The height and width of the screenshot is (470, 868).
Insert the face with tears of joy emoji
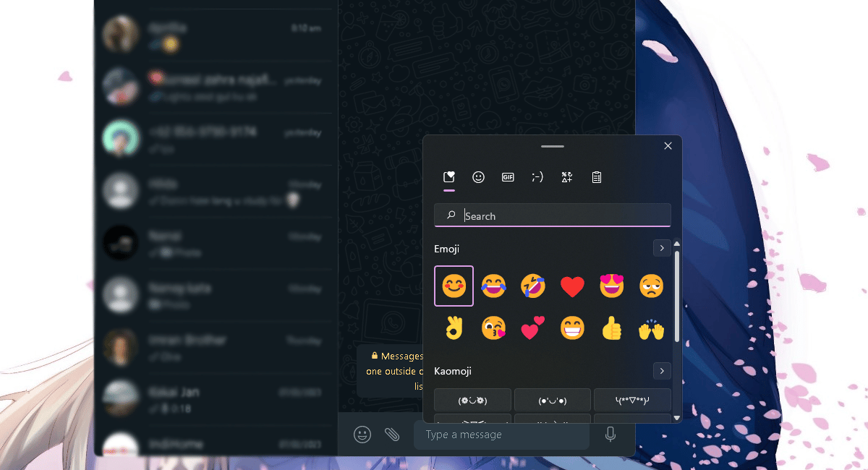493,286
